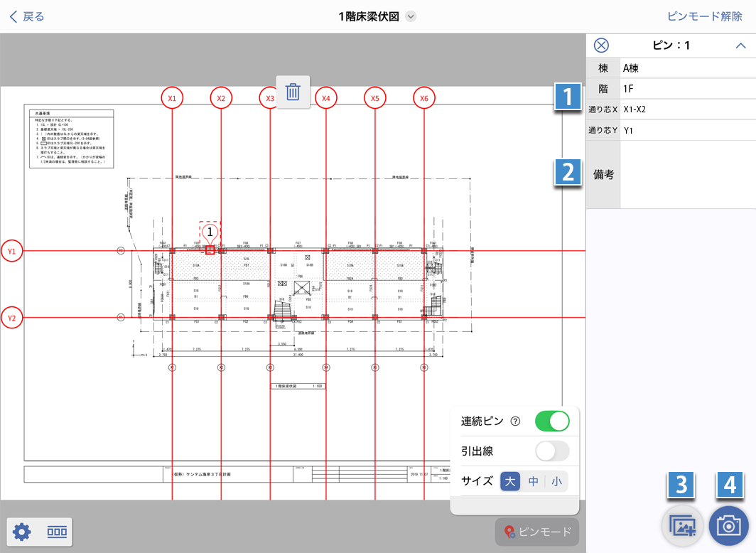Go back with the 戻る button
The height and width of the screenshot is (553, 756).
pos(27,16)
